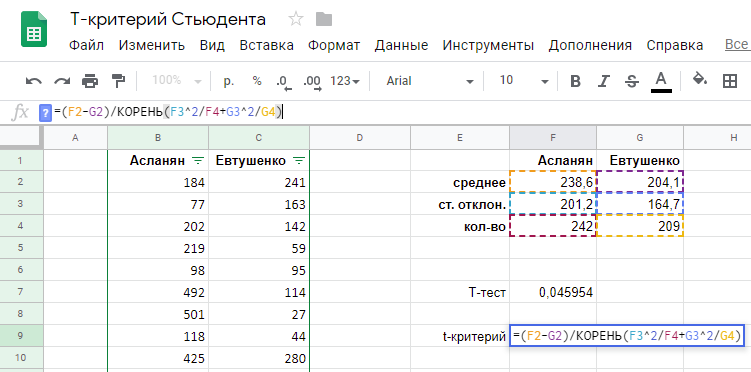Format as currency р.
The height and width of the screenshot is (372, 751).
pos(228,81)
